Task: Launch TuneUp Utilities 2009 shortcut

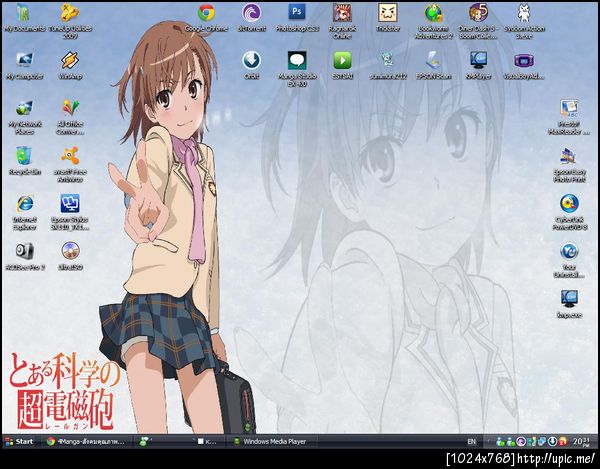Action: [x=70, y=21]
